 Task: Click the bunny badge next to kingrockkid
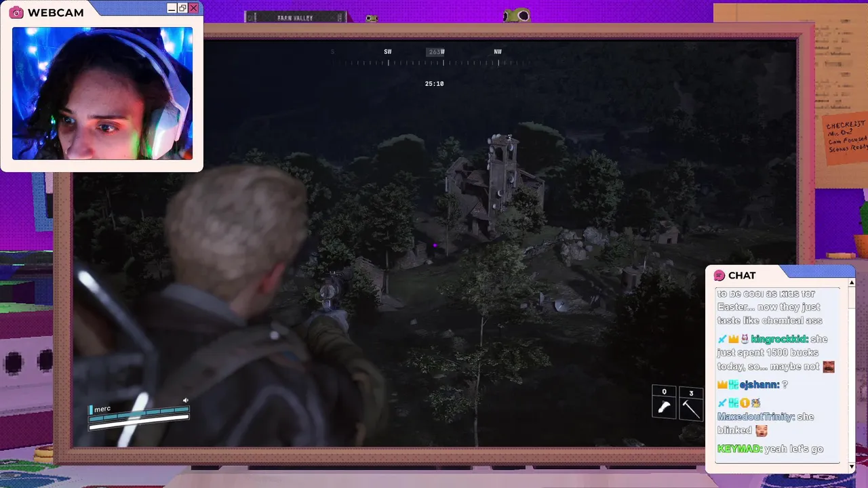(x=745, y=339)
